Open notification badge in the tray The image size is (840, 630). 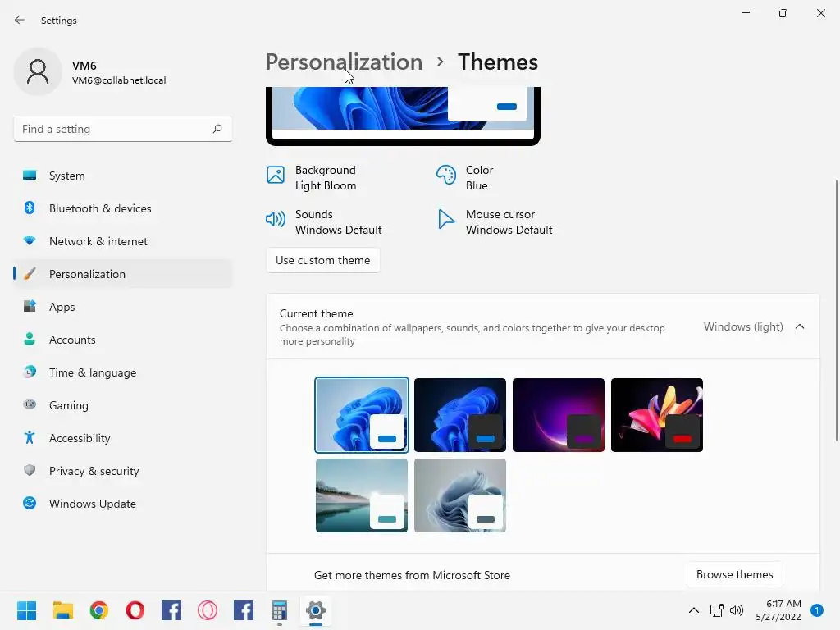point(817,610)
